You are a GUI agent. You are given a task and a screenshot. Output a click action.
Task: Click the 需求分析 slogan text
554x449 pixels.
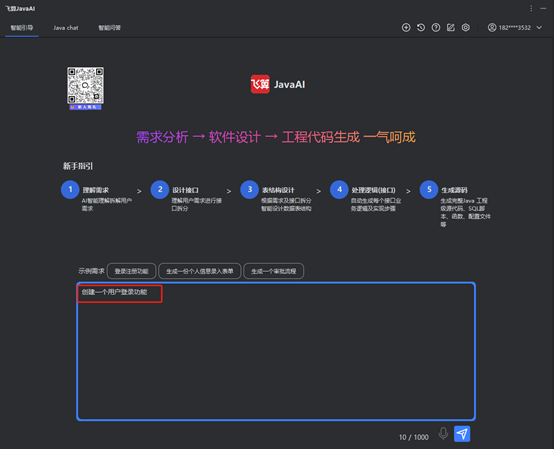[x=162, y=137]
